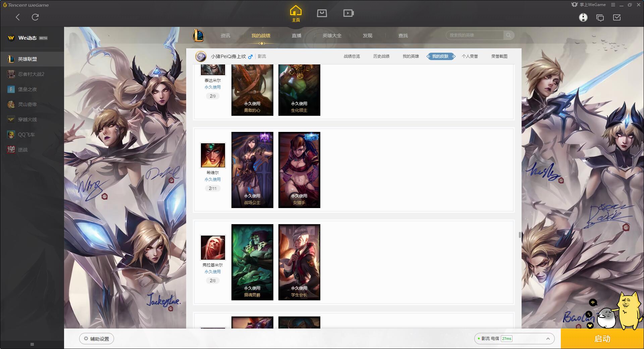Open the chat window icon at top right
644x349 pixels.
tap(600, 17)
